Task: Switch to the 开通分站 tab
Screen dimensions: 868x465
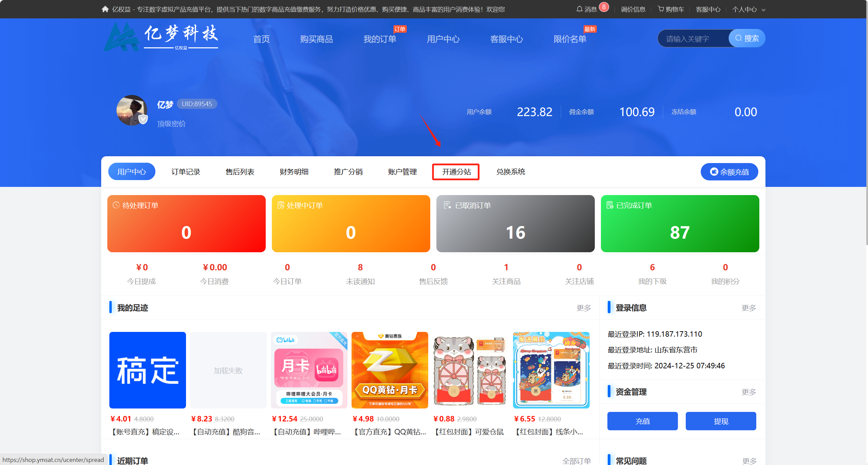Action: point(456,172)
